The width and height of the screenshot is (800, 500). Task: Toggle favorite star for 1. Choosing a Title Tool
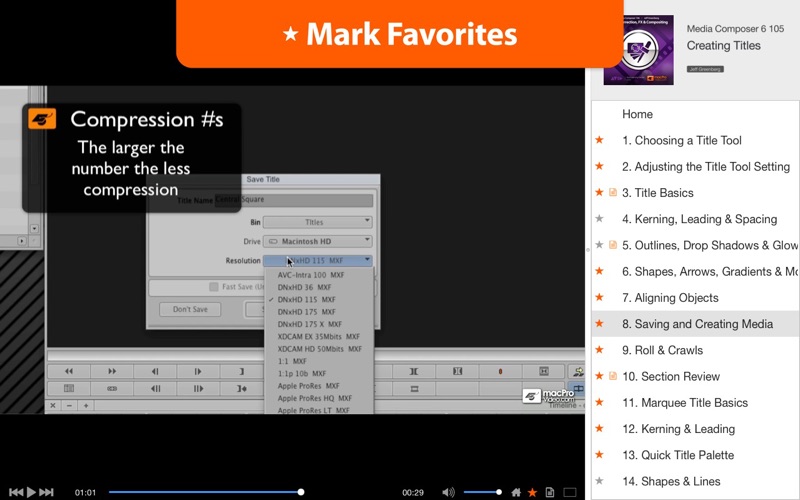point(599,140)
